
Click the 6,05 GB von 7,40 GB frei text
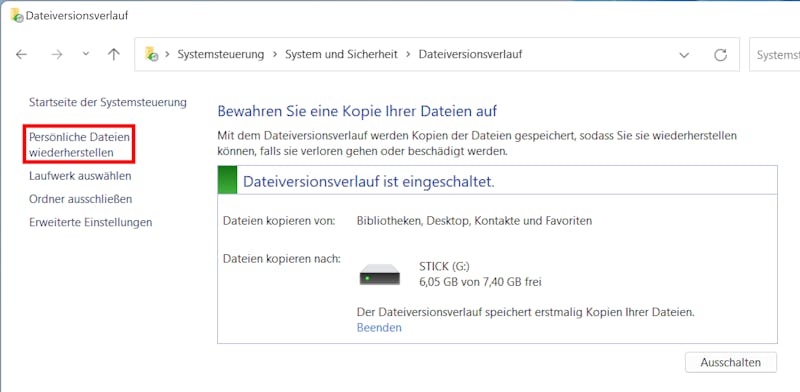click(480, 282)
